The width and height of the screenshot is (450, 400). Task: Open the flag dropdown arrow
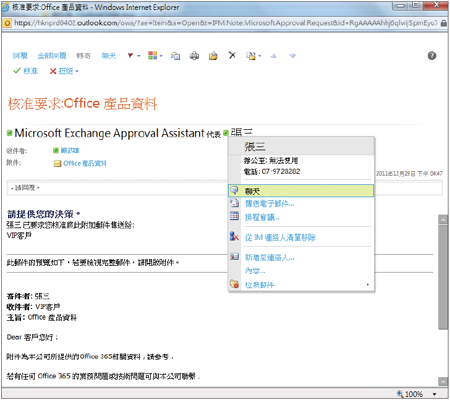point(139,56)
